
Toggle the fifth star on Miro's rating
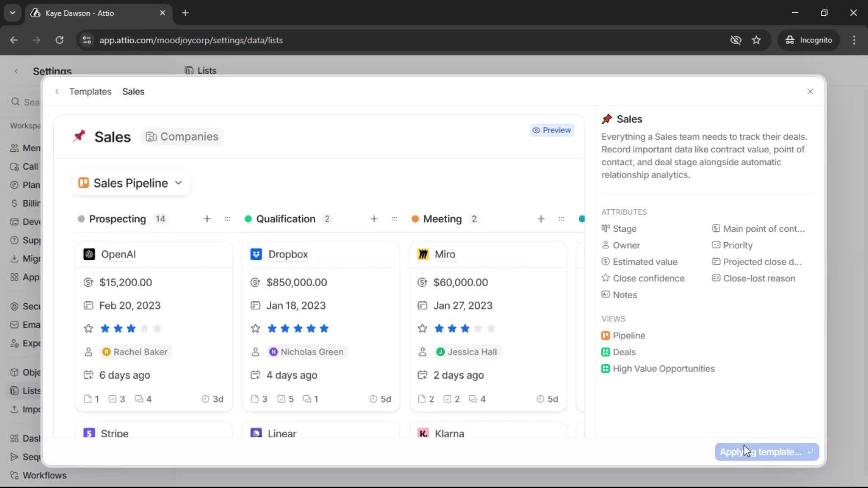click(x=491, y=328)
